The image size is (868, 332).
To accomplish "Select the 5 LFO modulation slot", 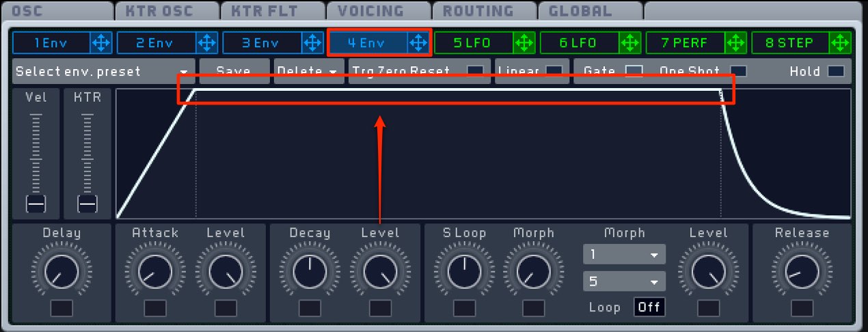I will (x=474, y=43).
